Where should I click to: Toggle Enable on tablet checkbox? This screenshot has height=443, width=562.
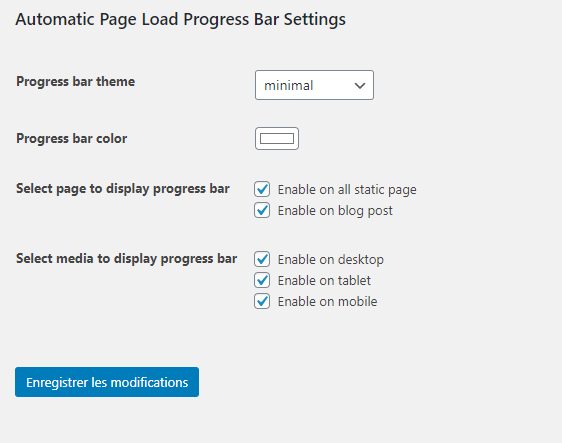point(262,280)
